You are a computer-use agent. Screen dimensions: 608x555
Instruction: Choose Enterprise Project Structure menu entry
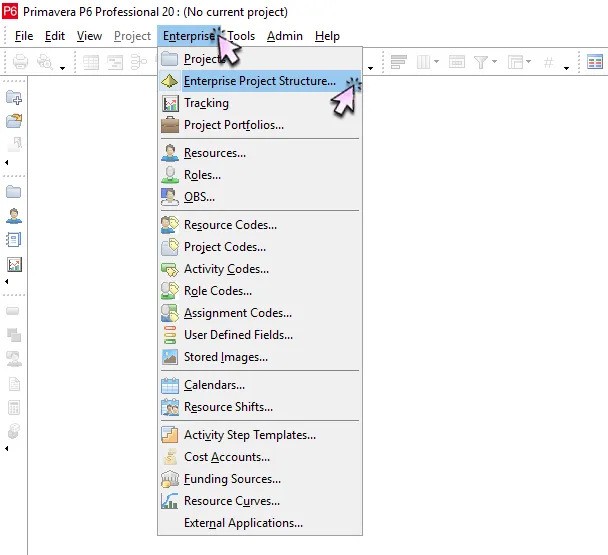(x=260, y=81)
